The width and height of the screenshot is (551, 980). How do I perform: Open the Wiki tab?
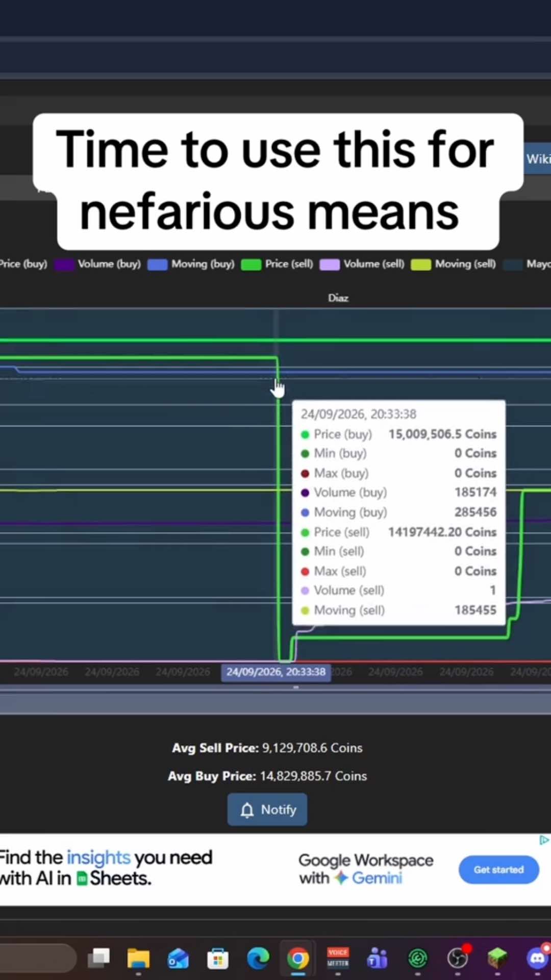pyautogui.click(x=538, y=159)
